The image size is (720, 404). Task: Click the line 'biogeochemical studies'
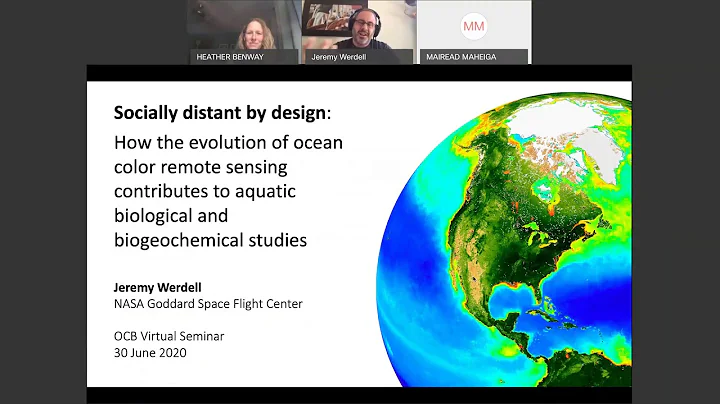click(210, 240)
